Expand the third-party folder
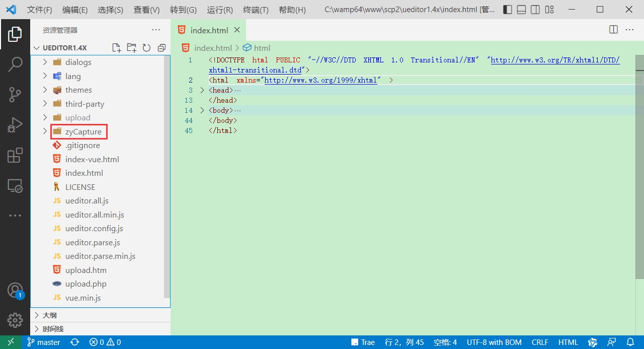Image resolution: width=644 pixels, height=349 pixels. pos(45,104)
